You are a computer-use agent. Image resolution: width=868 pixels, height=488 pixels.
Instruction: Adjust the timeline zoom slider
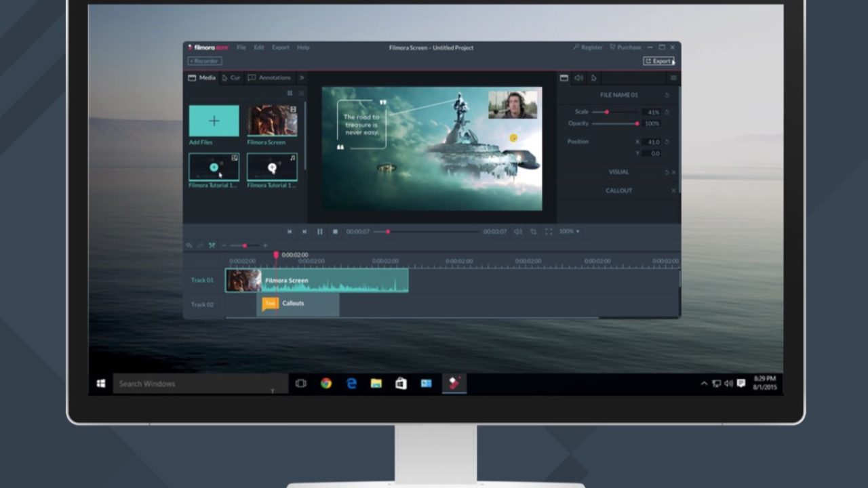(245, 245)
